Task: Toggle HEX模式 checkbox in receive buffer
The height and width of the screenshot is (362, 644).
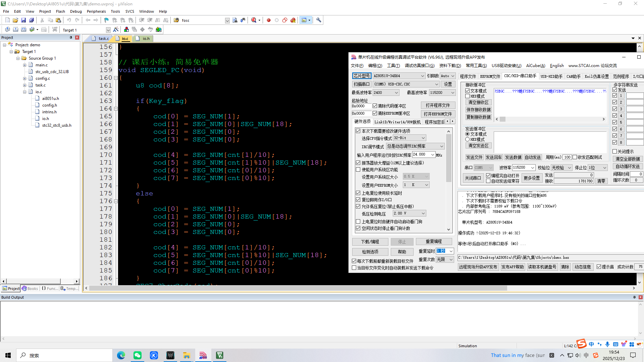Action: [468, 96]
